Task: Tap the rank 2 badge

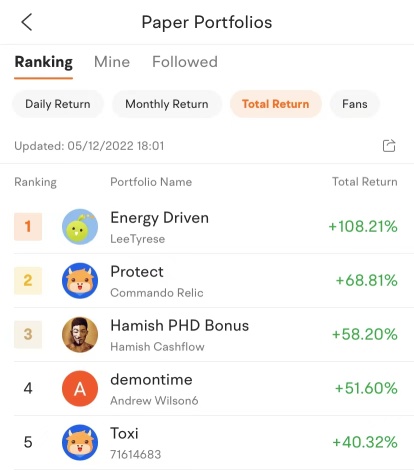Action: (x=28, y=281)
